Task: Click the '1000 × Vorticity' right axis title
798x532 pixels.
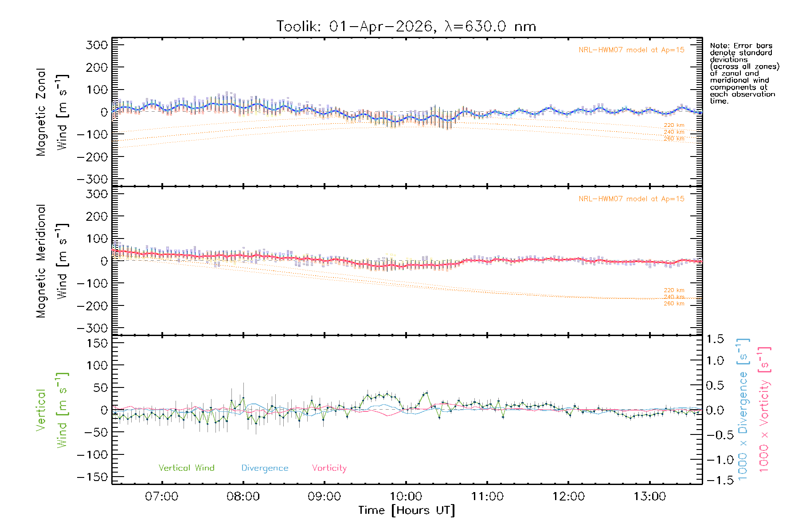Action: pos(764,410)
